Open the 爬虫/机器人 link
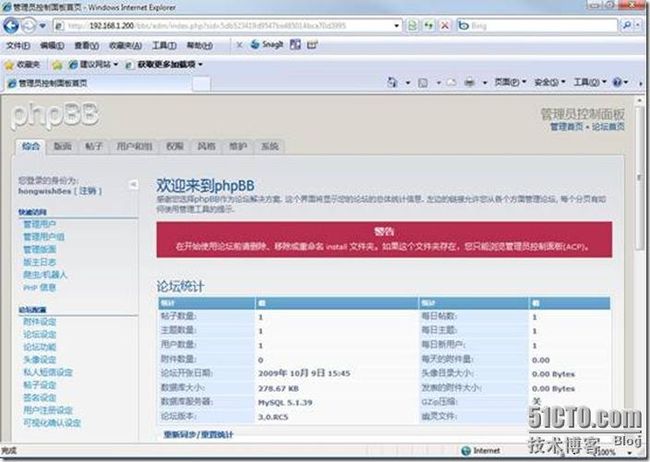 (45, 275)
